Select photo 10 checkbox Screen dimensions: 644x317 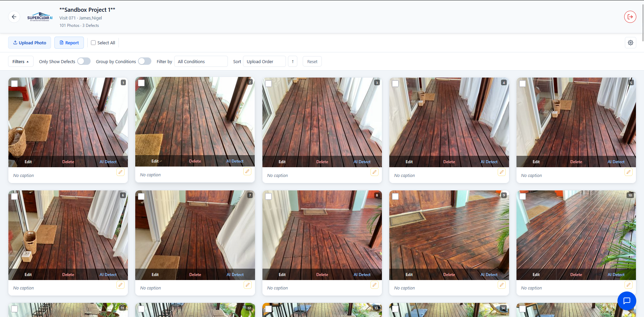tap(523, 196)
